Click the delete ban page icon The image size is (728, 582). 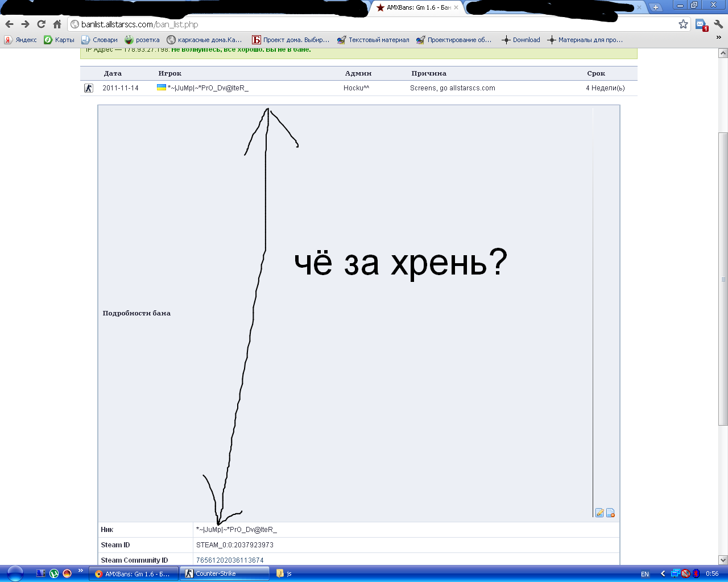point(610,513)
